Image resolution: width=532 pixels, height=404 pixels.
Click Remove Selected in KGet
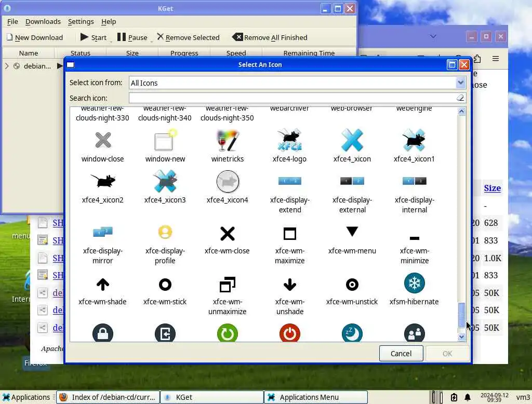[188, 37]
